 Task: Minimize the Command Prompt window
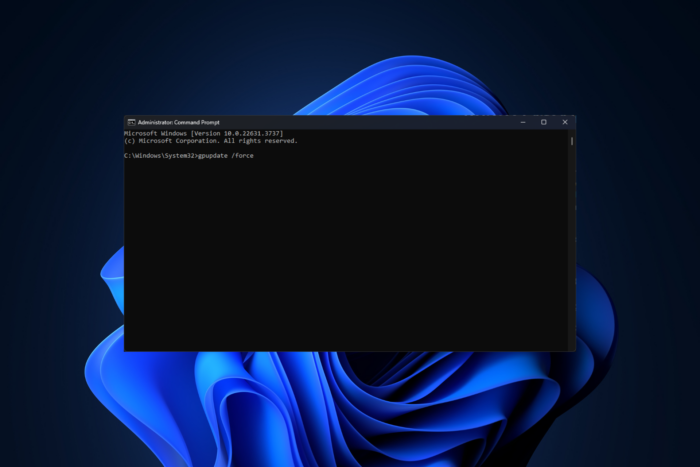click(x=523, y=122)
